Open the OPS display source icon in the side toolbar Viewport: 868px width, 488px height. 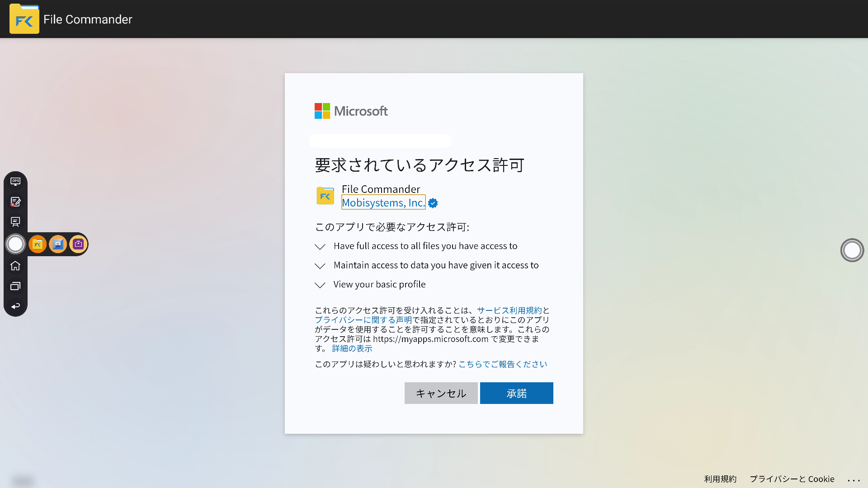point(15,181)
